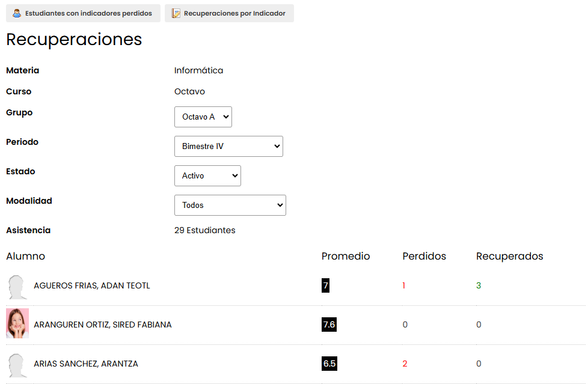This screenshot has height=384, width=588.
Task: Click the notepad icon in Recuperaciones por Indicador
Action: (x=176, y=13)
